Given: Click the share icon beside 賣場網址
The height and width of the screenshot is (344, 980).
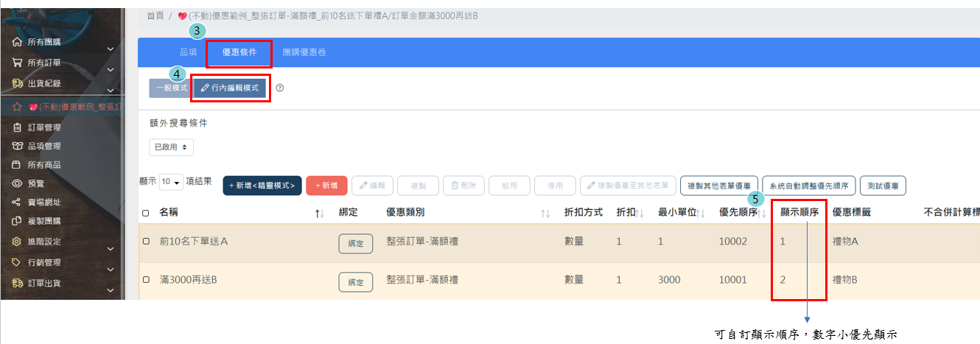Looking at the screenshot, I should tap(17, 203).
